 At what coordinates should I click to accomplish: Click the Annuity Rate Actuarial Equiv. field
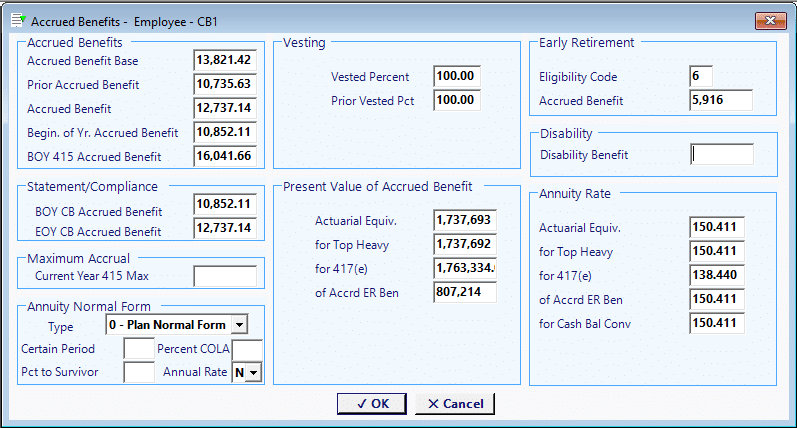717,227
